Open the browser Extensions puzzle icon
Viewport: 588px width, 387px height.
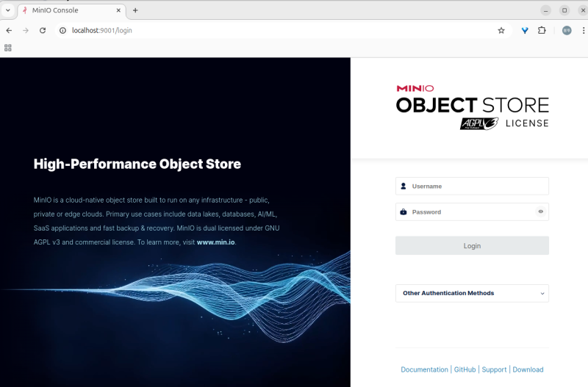542,30
